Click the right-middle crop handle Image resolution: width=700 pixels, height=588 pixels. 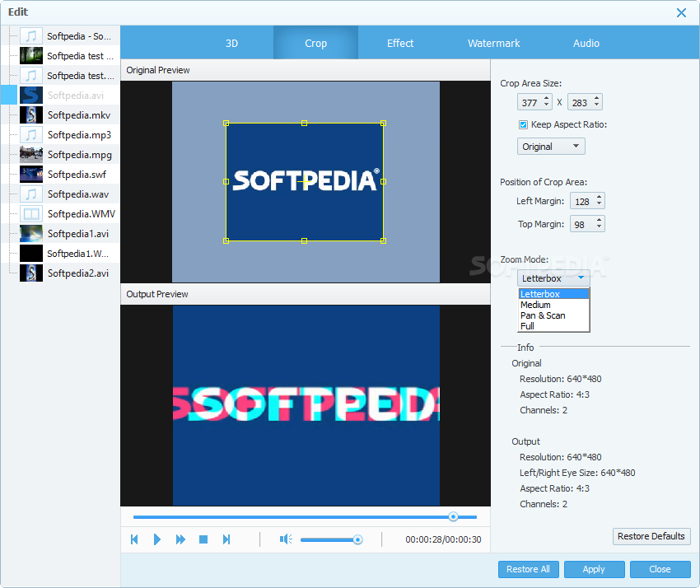383,182
